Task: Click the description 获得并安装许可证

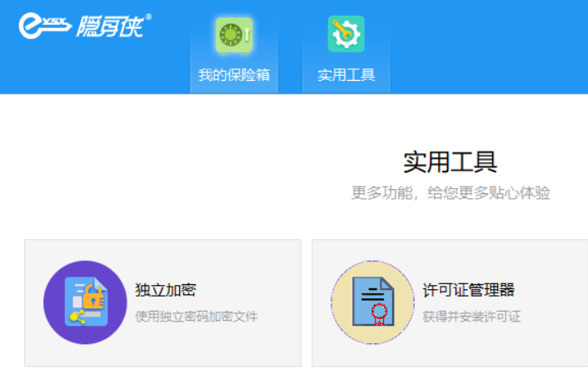Action: 471,317
